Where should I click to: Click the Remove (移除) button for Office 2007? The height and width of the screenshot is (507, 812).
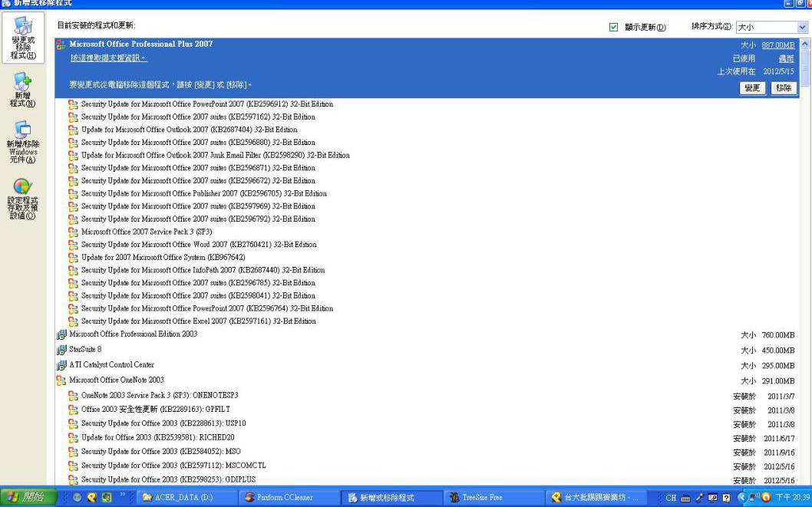784,88
